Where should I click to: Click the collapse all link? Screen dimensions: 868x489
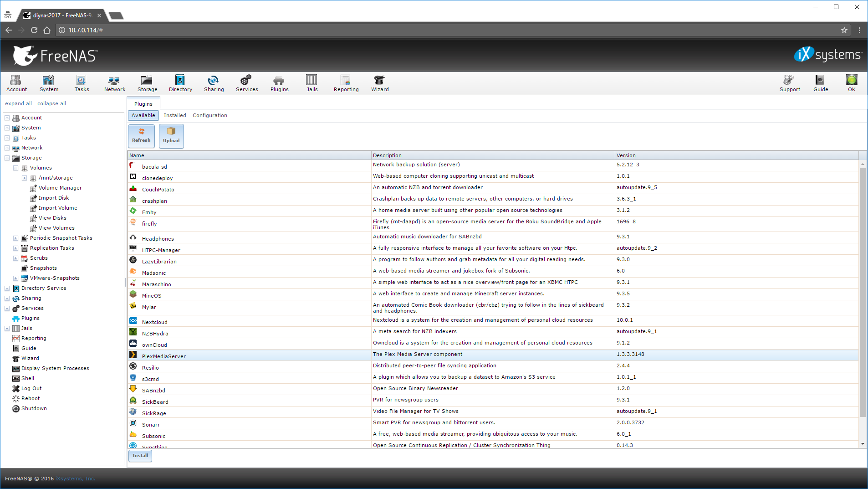[51, 103]
